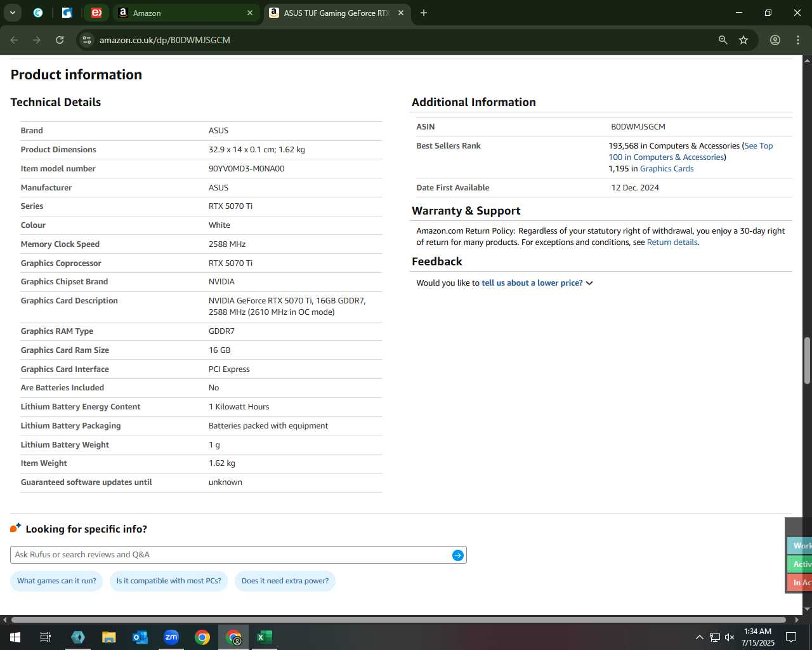Click the zoom magnifier icon in address bar

click(723, 40)
